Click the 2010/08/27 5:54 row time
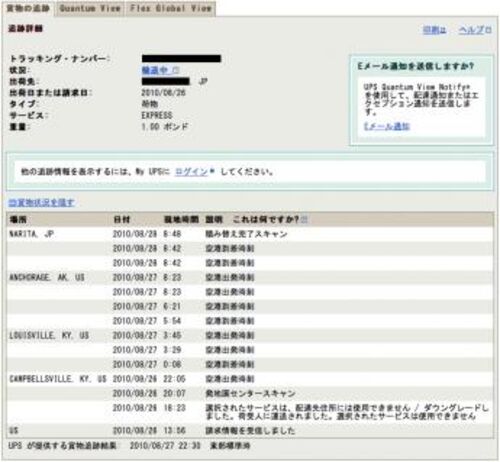500x462 pixels. [172, 321]
